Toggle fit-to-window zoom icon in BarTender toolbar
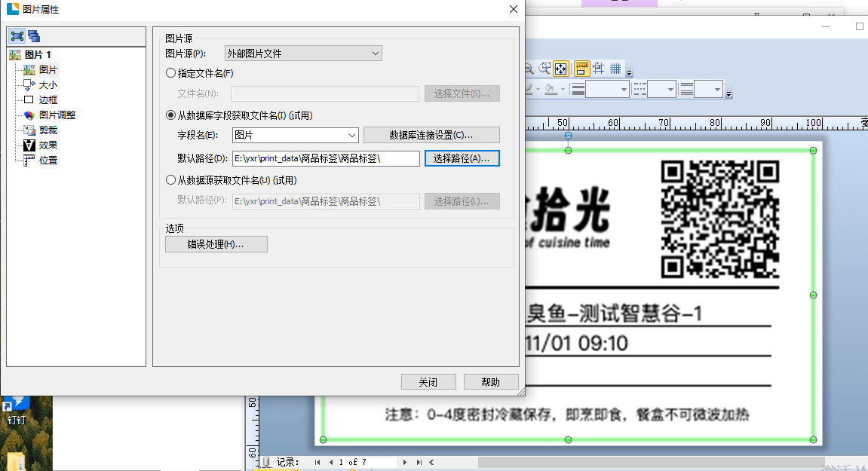This screenshot has height=471, width=868. 561,68
